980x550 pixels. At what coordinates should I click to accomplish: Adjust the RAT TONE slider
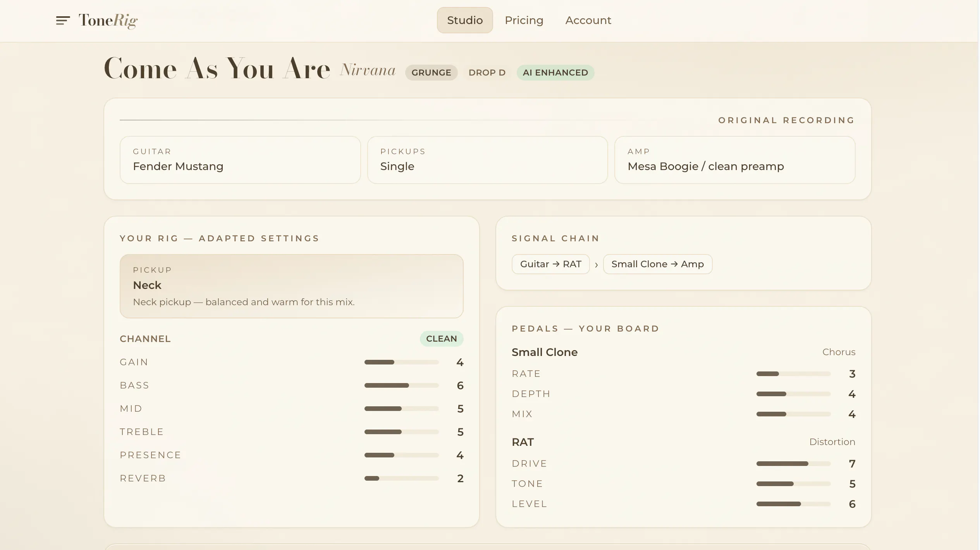794,484
